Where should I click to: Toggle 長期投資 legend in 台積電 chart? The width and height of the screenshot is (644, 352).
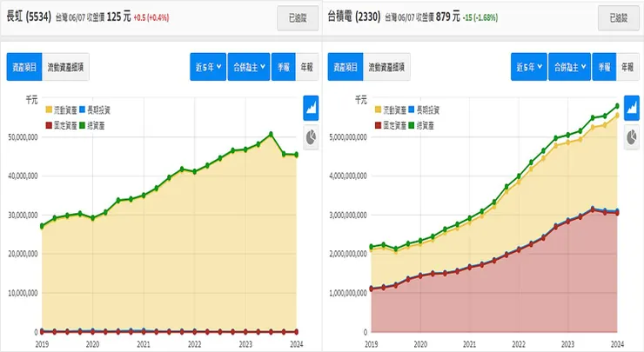[424, 110]
